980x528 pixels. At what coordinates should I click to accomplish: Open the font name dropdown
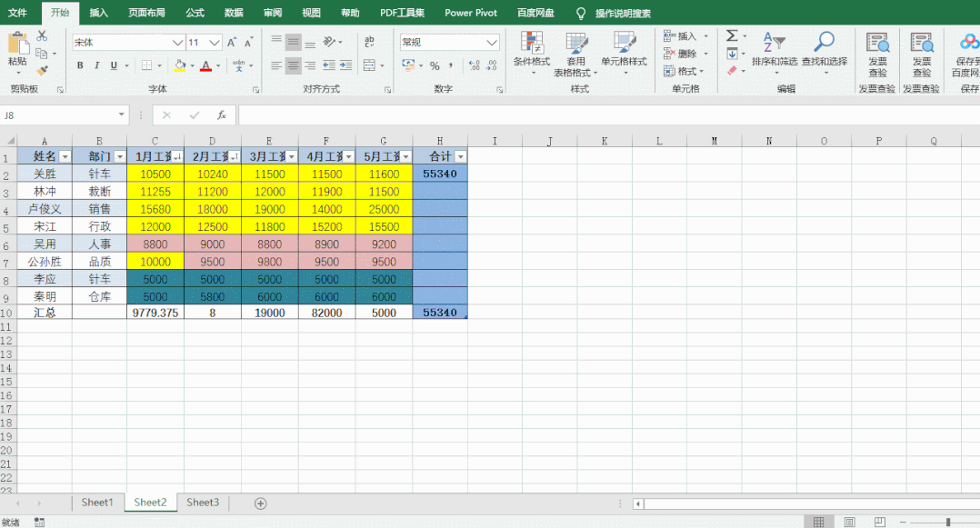pyautogui.click(x=177, y=43)
